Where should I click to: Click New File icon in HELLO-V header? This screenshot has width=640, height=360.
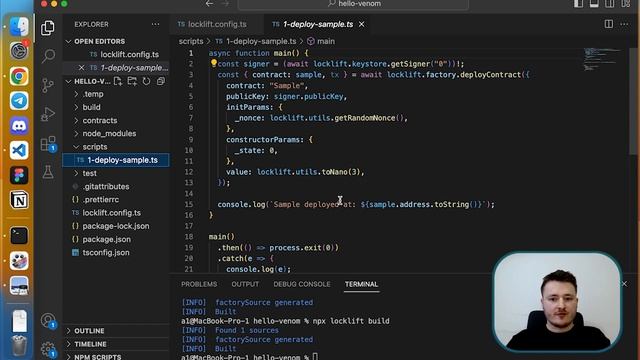tap(118, 81)
